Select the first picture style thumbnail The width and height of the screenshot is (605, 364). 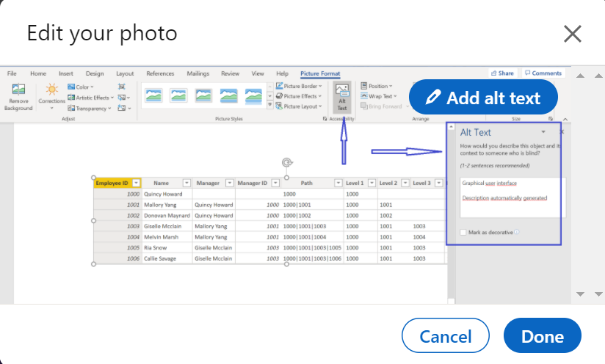coord(153,95)
